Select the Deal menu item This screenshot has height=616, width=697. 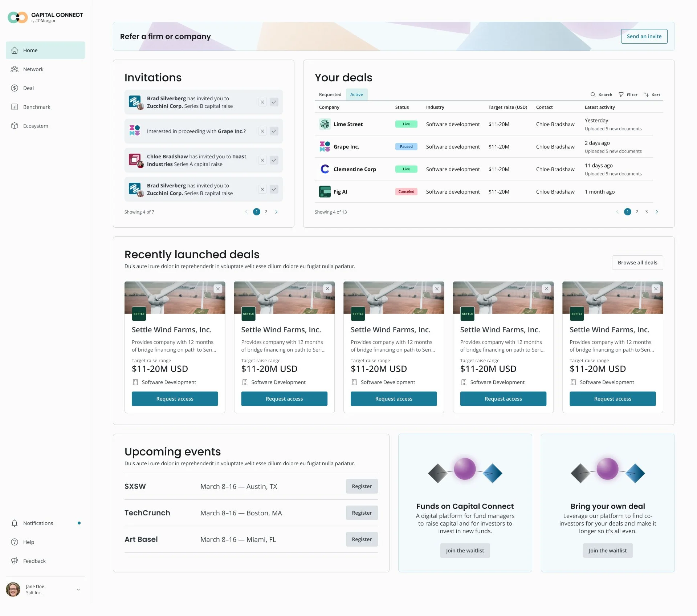[28, 88]
